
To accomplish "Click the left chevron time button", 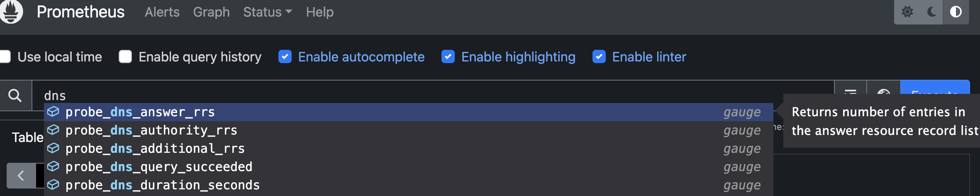I will click(x=21, y=176).
